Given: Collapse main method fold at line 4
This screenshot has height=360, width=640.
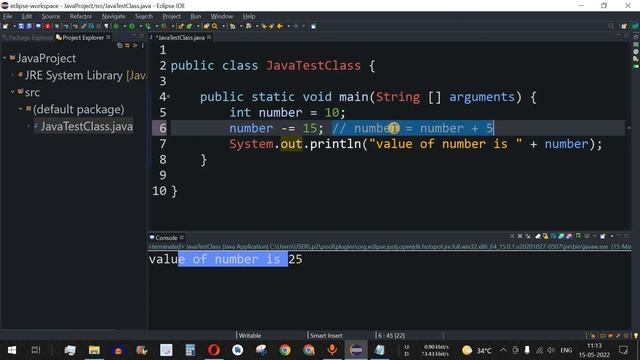Looking at the screenshot, I should tap(169, 97).
